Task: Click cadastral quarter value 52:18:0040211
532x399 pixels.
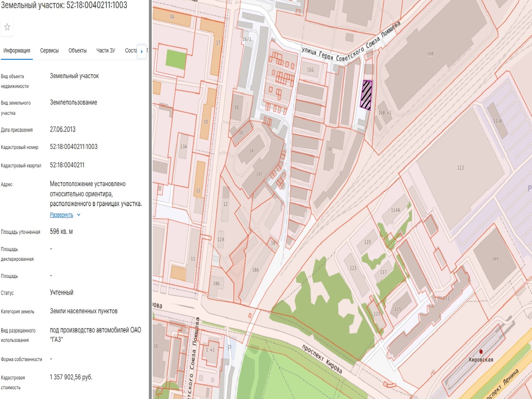Action: click(67, 165)
